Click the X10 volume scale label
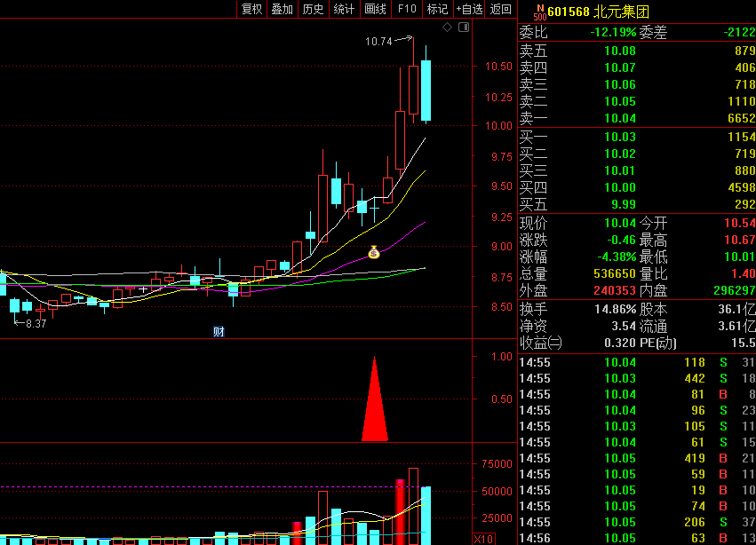The image size is (756, 545). click(x=483, y=539)
